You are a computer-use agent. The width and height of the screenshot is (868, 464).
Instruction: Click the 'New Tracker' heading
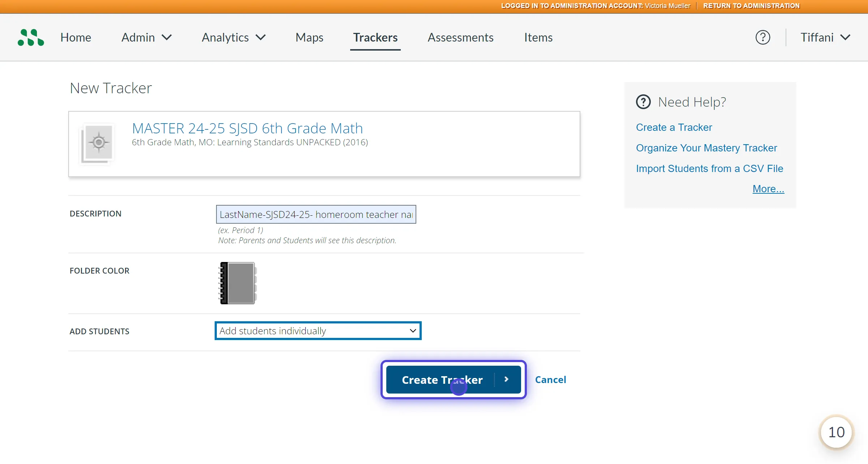[111, 88]
